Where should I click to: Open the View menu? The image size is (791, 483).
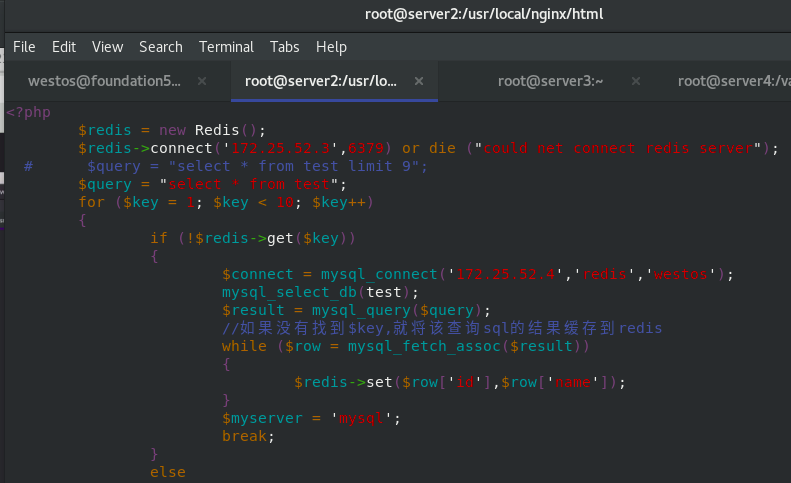pos(107,47)
